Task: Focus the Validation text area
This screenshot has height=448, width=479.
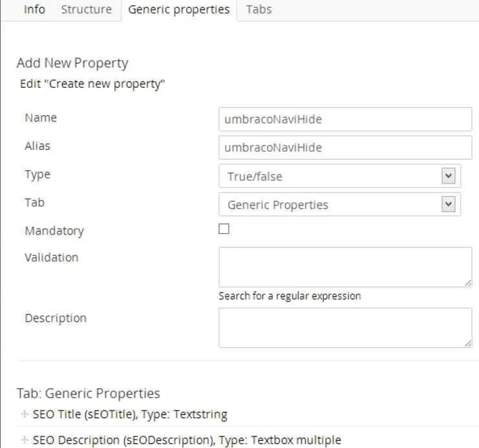Action: [345, 266]
